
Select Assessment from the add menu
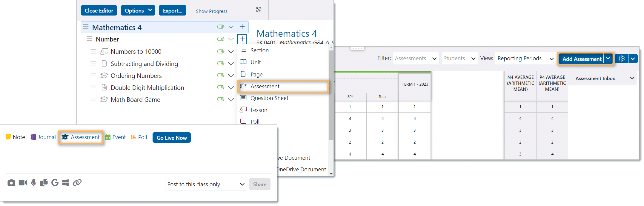(x=265, y=86)
